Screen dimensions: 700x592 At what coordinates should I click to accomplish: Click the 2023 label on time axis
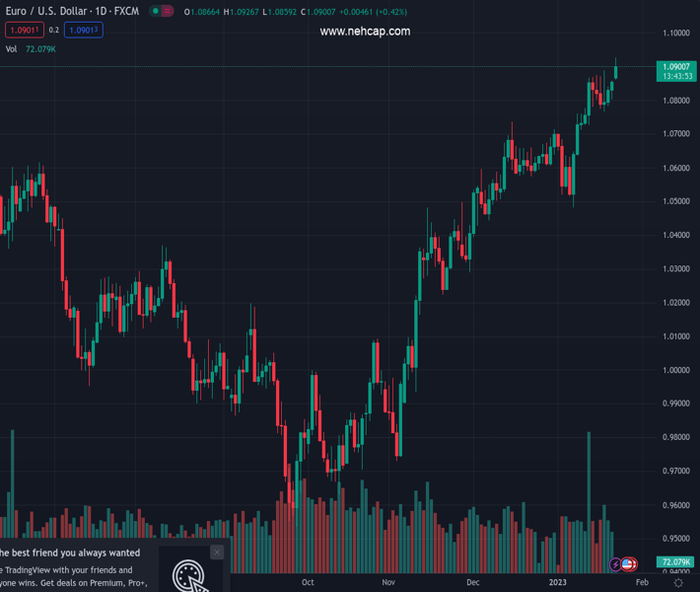pos(558,582)
